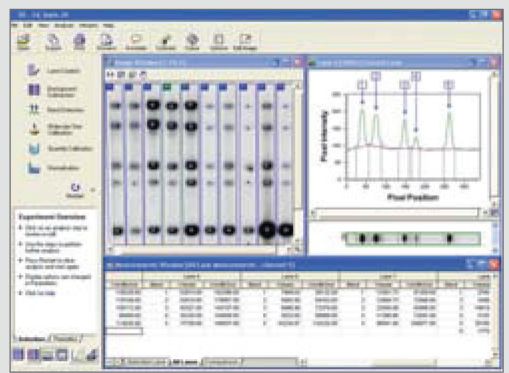Select the second lane header on gel
The image size is (509, 373).
pos(128,87)
